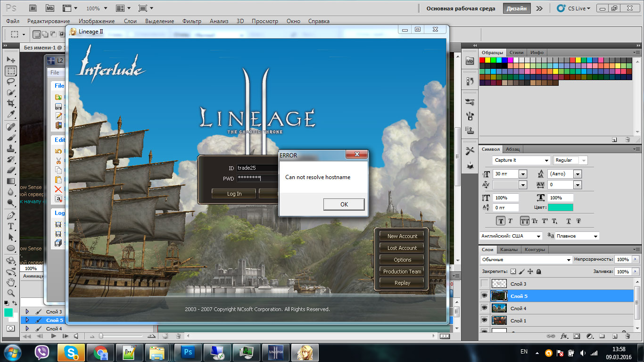Image resolution: width=644 pixels, height=362 pixels.
Task: Select the Hand tool
Action: [x=11, y=282]
